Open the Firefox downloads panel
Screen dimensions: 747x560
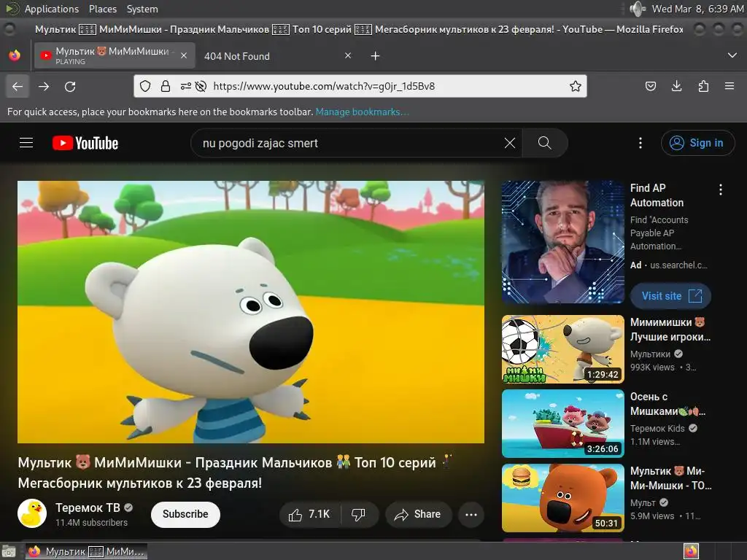tap(676, 86)
